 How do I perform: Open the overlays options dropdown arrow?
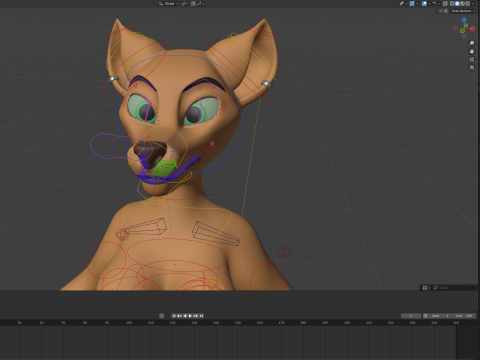429,4
